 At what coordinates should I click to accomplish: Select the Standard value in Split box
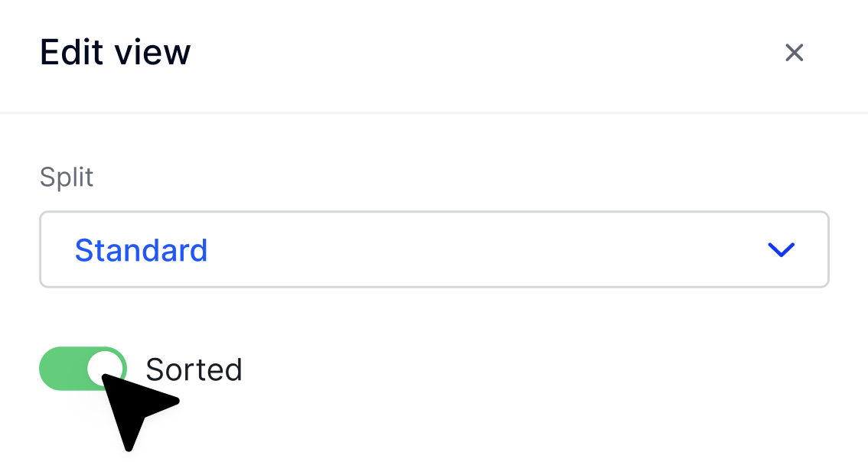[x=141, y=250]
